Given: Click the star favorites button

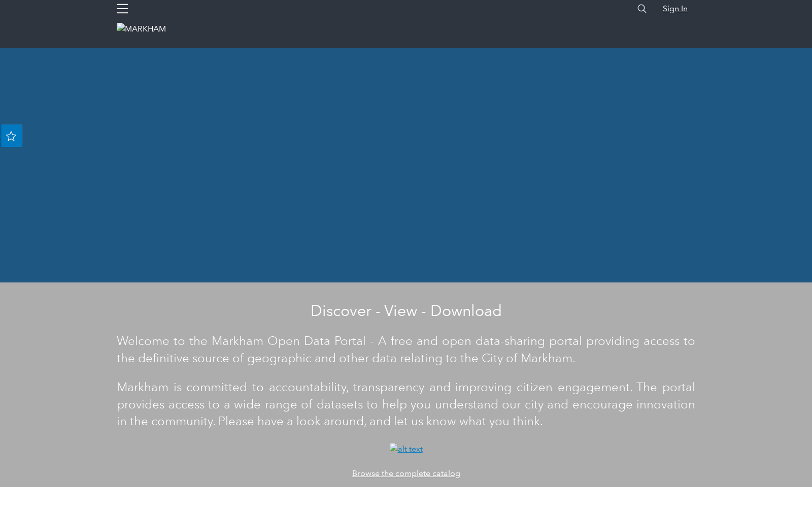Looking at the screenshot, I should (11, 136).
